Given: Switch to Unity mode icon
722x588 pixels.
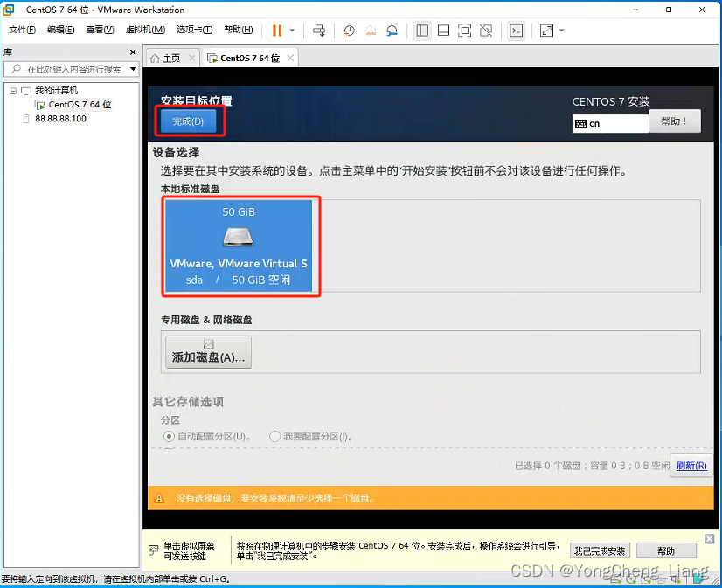Looking at the screenshot, I should pos(486,31).
